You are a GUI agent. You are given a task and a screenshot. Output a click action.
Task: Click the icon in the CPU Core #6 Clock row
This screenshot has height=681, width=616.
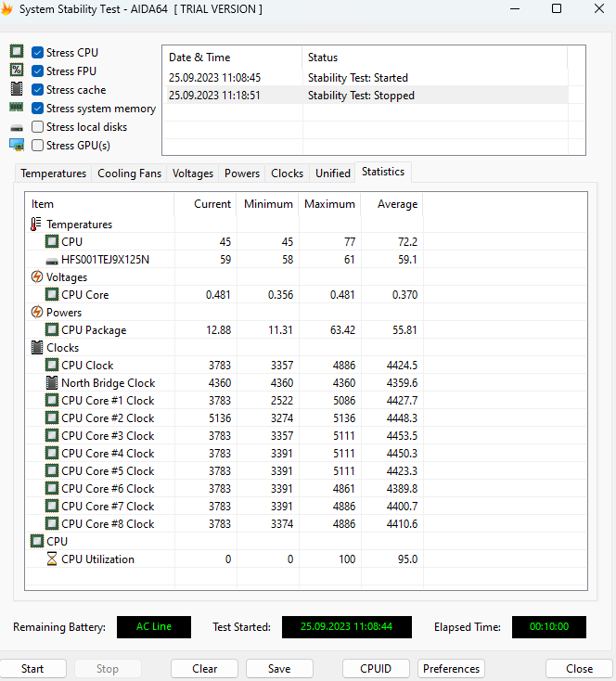click(x=52, y=488)
